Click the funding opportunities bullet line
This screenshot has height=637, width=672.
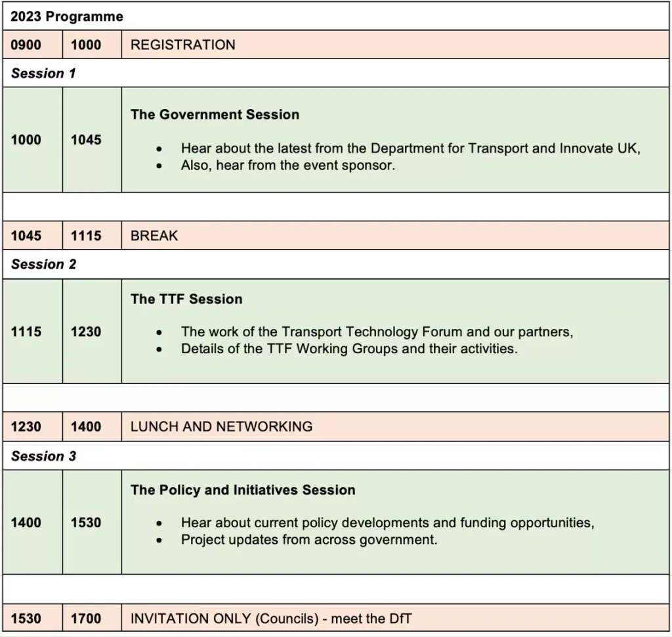[387, 523]
